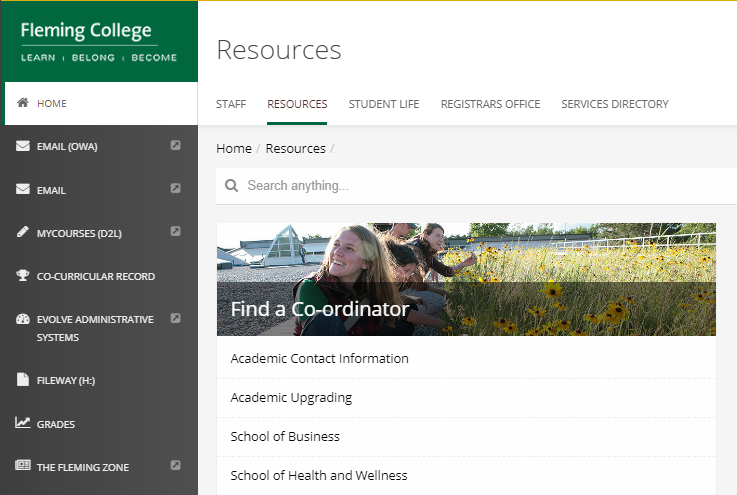Click the newspaper icon for The Fleming Zone

[23, 465]
